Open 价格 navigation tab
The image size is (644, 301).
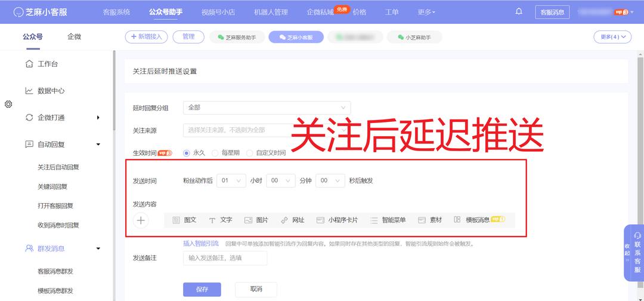(360, 12)
